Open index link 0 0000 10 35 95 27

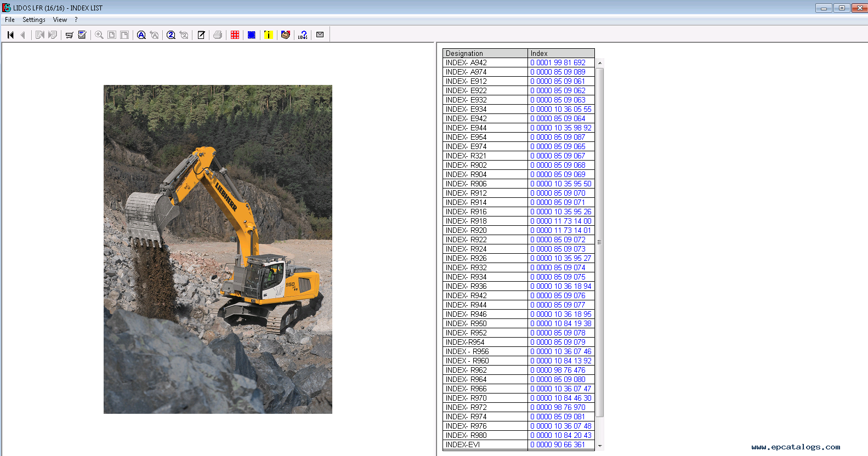click(560, 258)
